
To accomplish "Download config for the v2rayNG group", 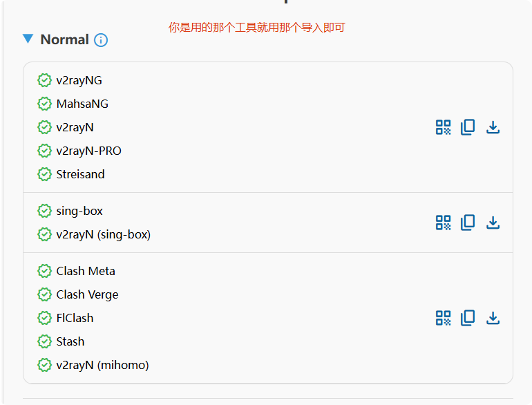I will tap(493, 127).
